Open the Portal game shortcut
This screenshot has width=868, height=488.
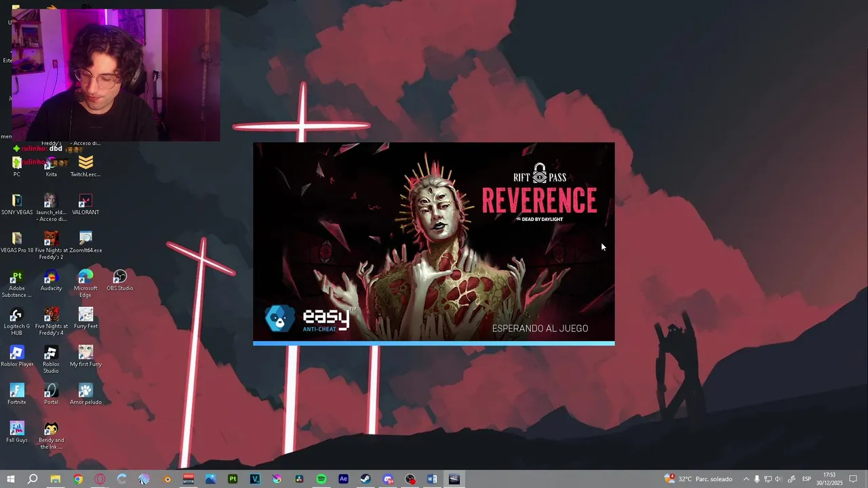[x=51, y=394]
